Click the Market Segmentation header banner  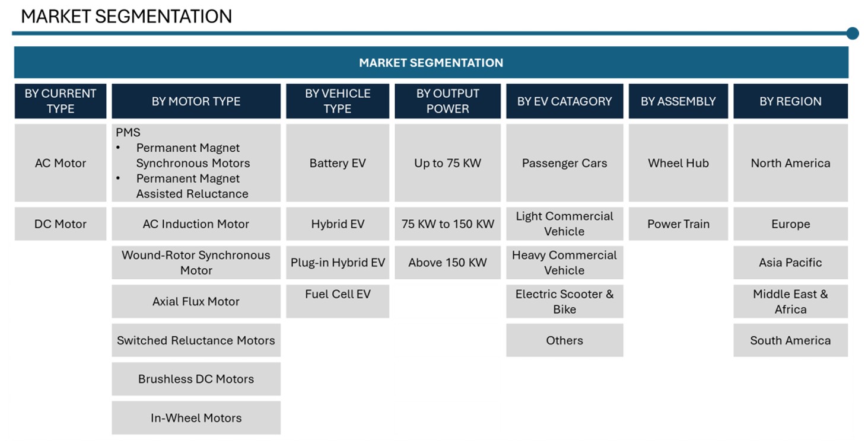(x=431, y=62)
